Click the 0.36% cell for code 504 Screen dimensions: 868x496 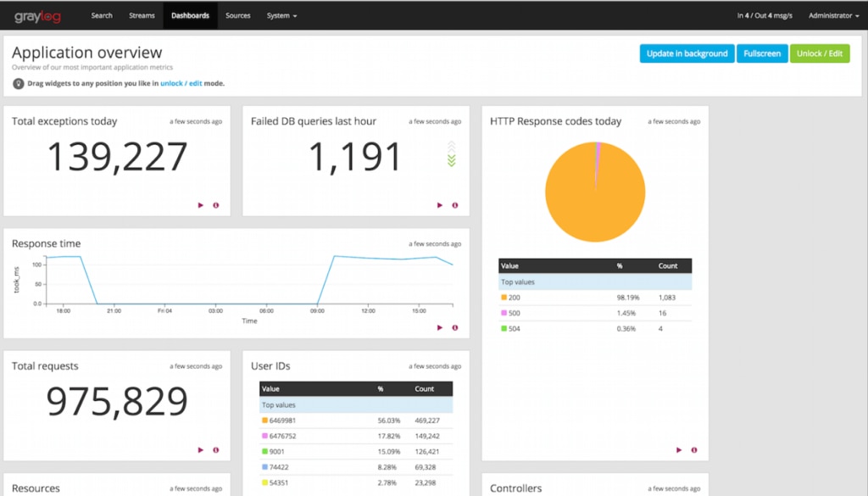click(x=626, y=328)
